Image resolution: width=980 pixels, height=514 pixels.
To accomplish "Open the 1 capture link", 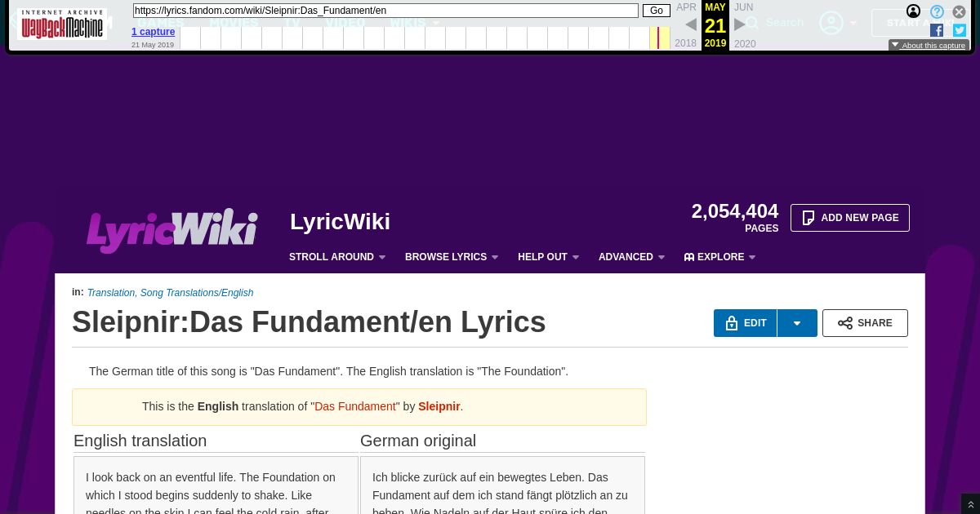I will (153, 32).
